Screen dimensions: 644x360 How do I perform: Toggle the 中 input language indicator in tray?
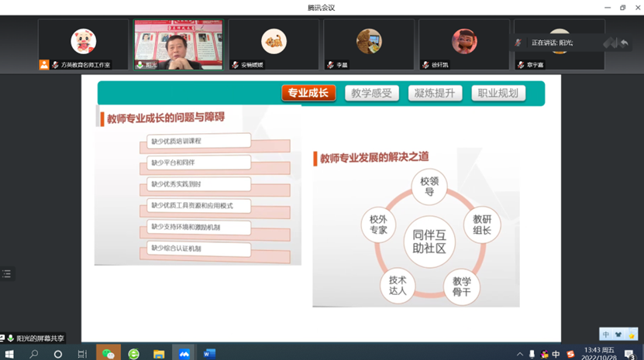(x=556, y=354)
